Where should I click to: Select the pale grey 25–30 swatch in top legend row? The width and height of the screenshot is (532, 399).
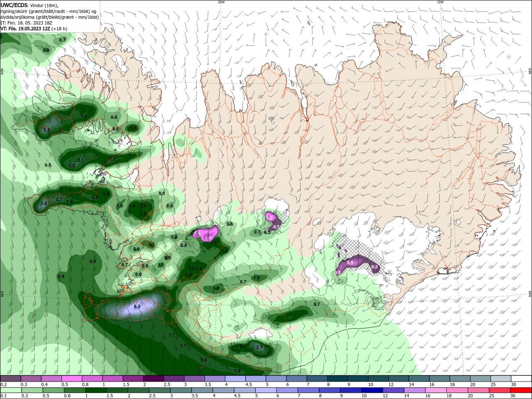click(x=501, y=379)
